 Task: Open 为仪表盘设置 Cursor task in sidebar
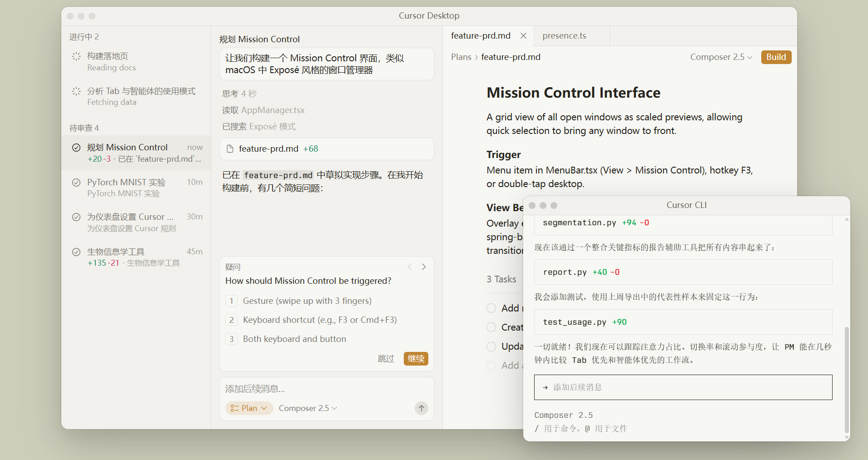tap(136, 223)
